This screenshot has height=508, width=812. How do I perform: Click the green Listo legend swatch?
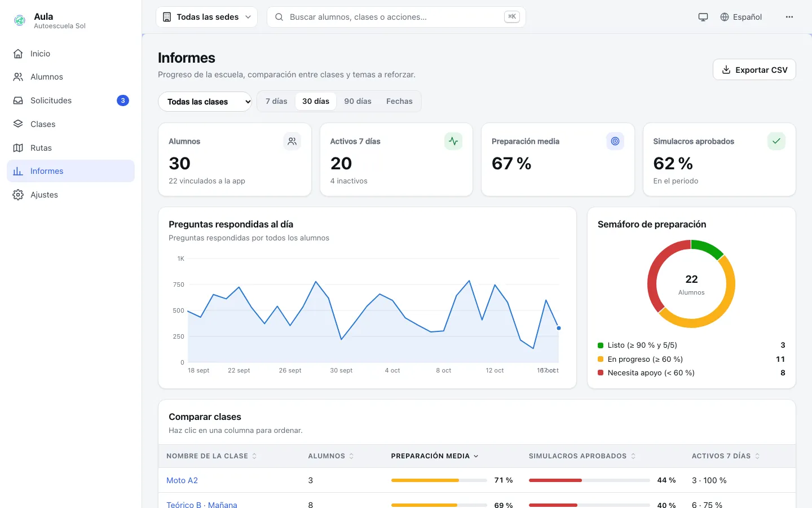(601, 345)
